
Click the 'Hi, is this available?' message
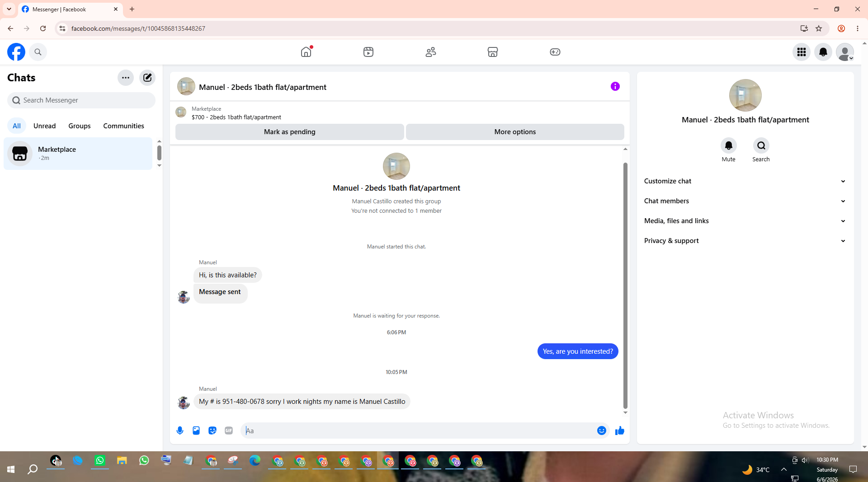point(228,275)
